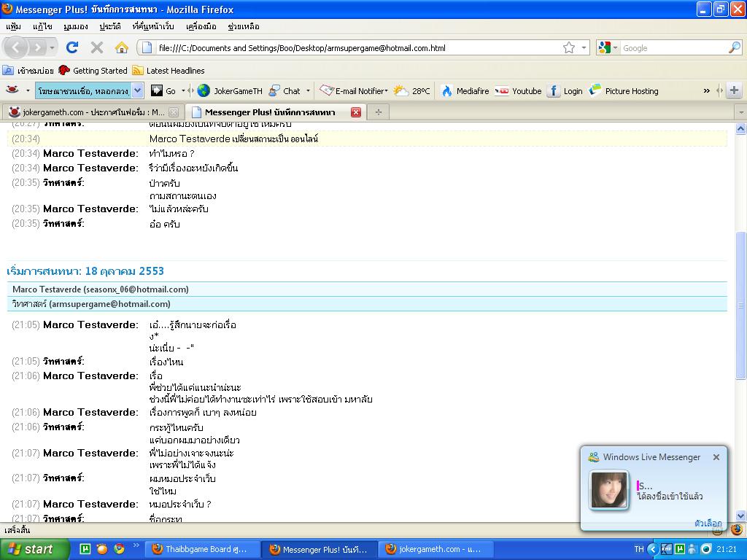Click the Start button
The image size is (747, 560).
click(34, 549)
